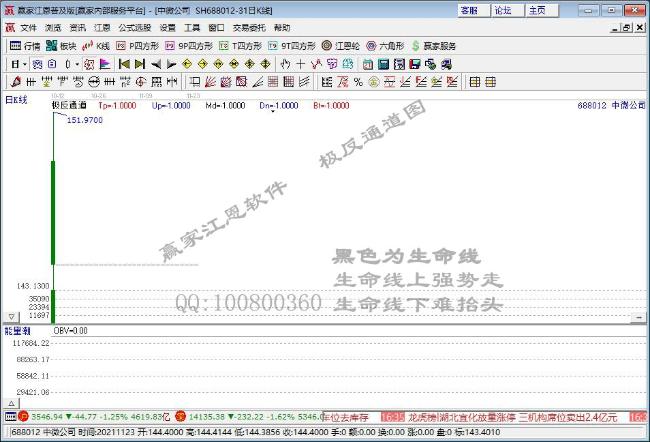Jump to last bar with green skip-forward icon
Screen dimensions: 650x442
140,64
